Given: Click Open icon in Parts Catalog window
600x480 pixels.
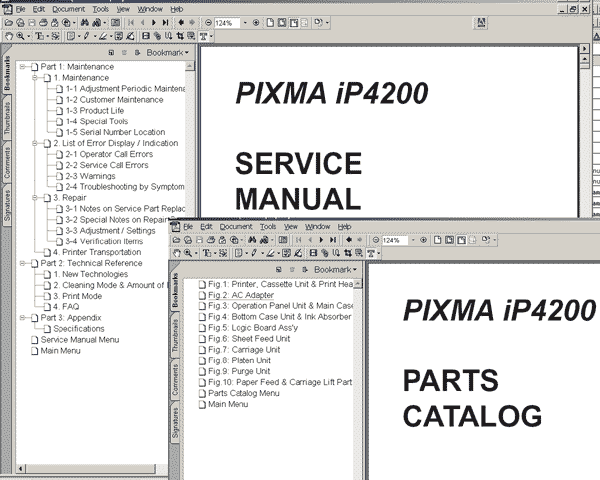Looking at the screenshot, I should (176, 240).
